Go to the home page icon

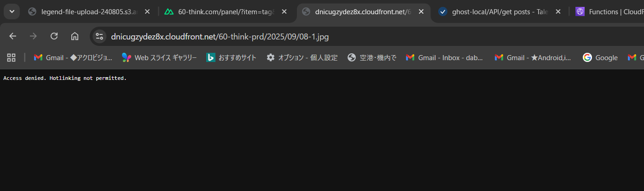[x=75, y=36]
